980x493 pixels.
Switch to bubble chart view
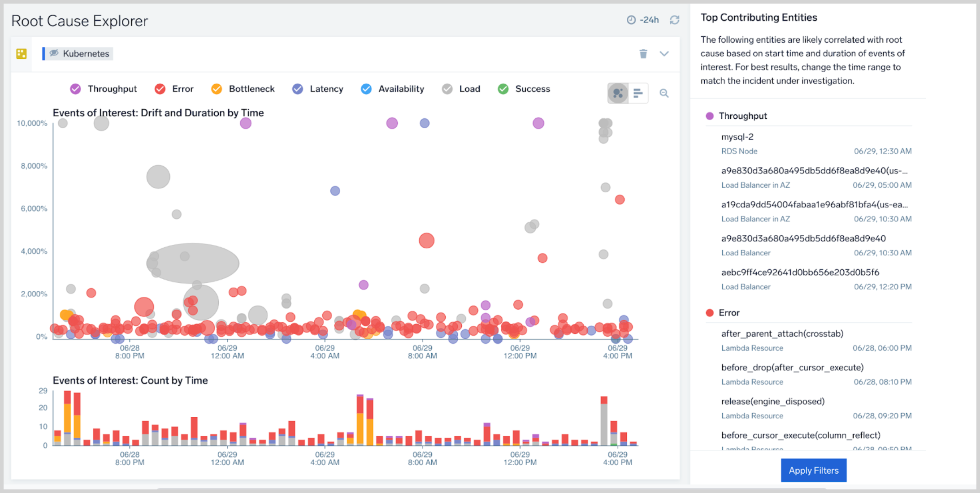(618, 93)
